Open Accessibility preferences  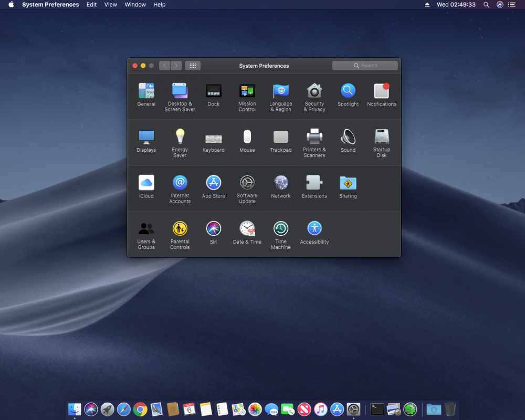(314, 233)
